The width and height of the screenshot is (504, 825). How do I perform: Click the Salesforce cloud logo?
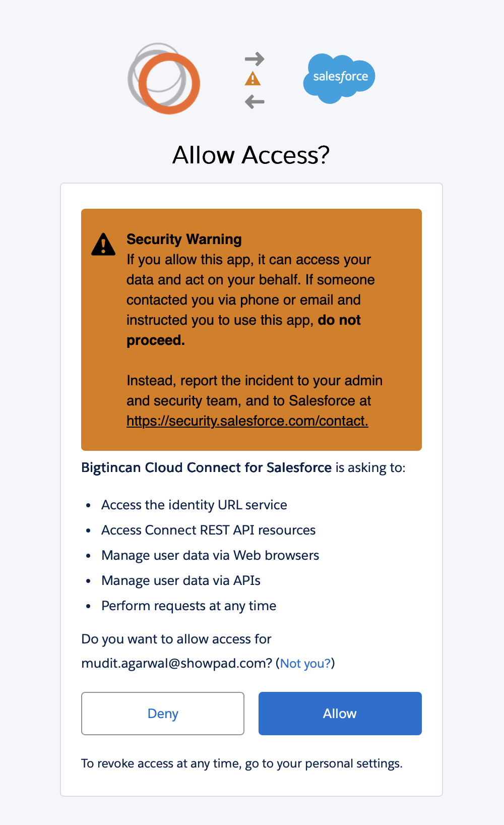click(x=339, y=78)
